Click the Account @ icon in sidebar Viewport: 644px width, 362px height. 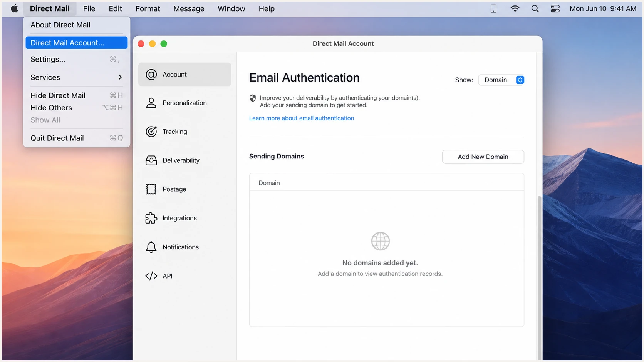click(x=151, y=74)
